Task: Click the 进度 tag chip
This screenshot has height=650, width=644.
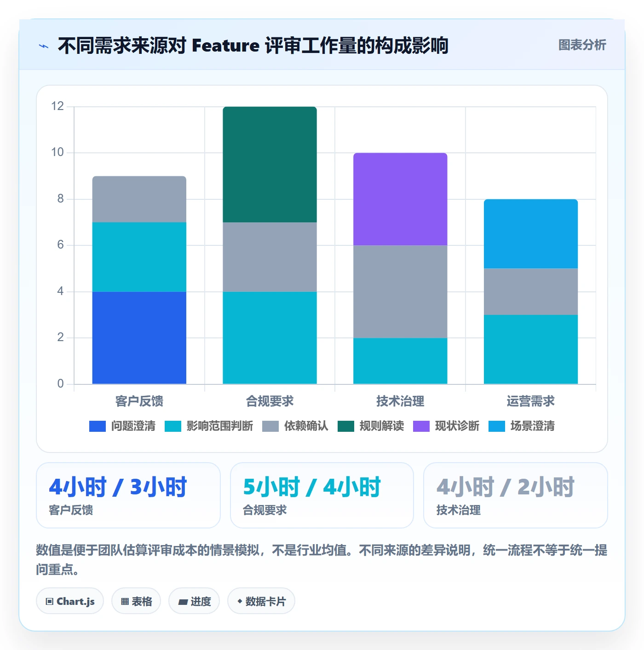Action: [x=194, y=601]
